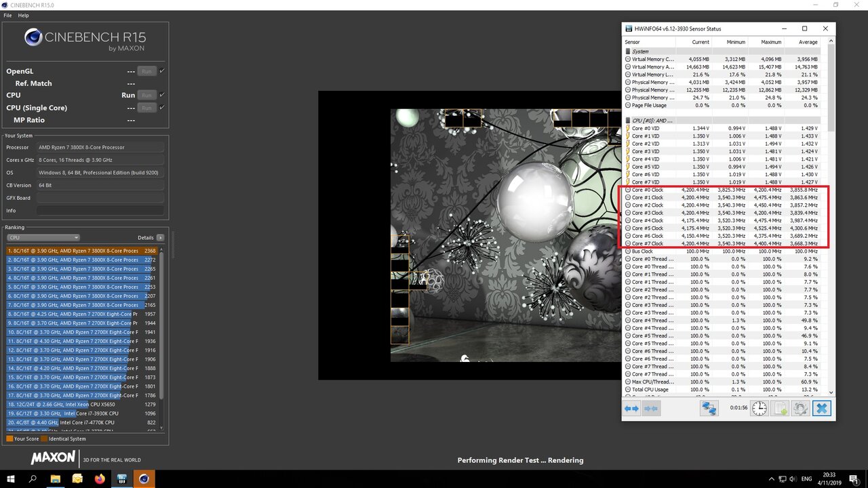Click the HWiNFO scrollbar down arrow
The height and width of the screenshot is (488, 868).
[x=832, y=391]
